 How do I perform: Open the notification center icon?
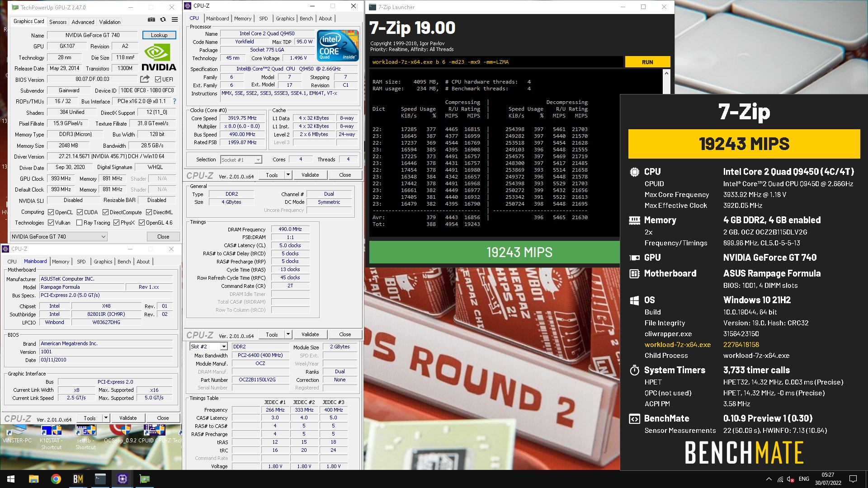click(x=853, y=479)
